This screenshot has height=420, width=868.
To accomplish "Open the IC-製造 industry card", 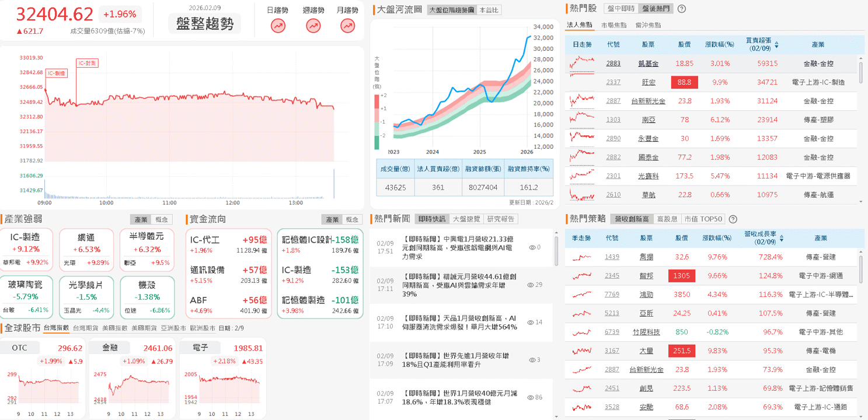I will pyautogui.click(x=26, y=249).
